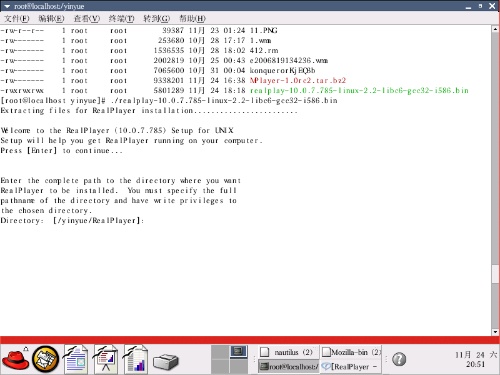This screenshot has height=375, width=500.
Task: Switch to Mozilla-bin (2) taskbar entry
Action: (x=351, y=352)
